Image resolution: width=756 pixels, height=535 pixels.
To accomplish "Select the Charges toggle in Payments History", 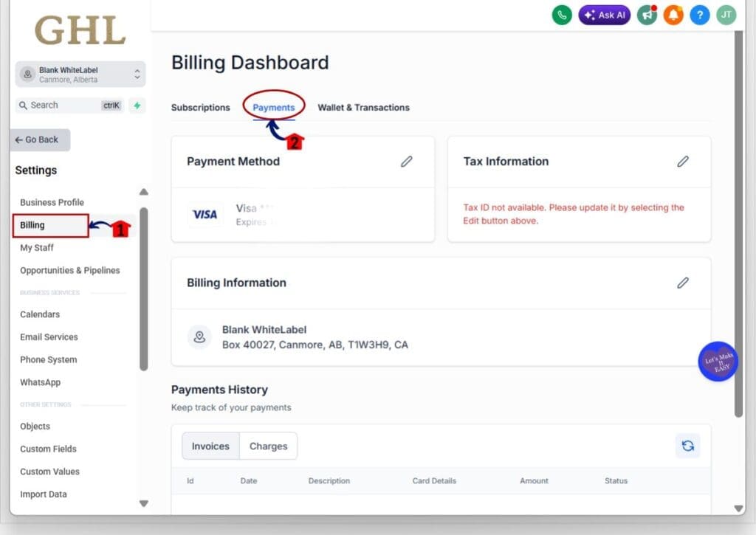I will [x=269, y=446].
